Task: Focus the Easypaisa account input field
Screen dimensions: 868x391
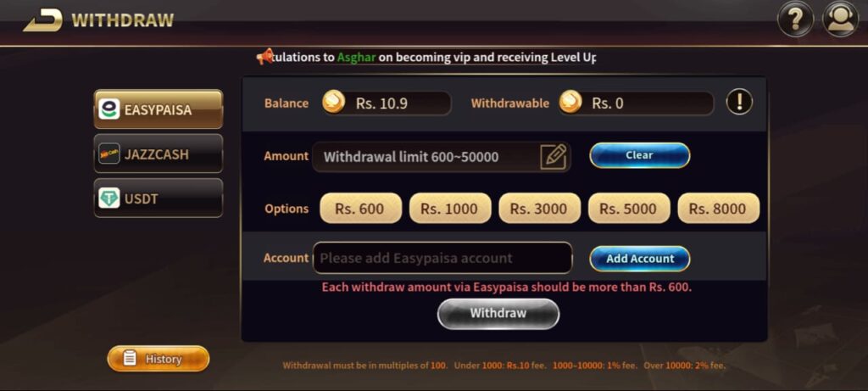Action: tap(442, 258)
